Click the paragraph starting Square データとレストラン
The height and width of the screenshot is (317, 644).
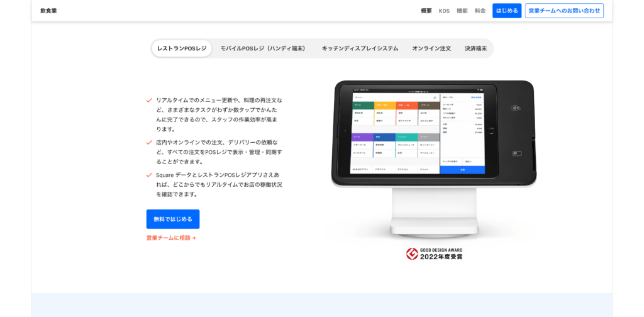click(x=219, y=184)
